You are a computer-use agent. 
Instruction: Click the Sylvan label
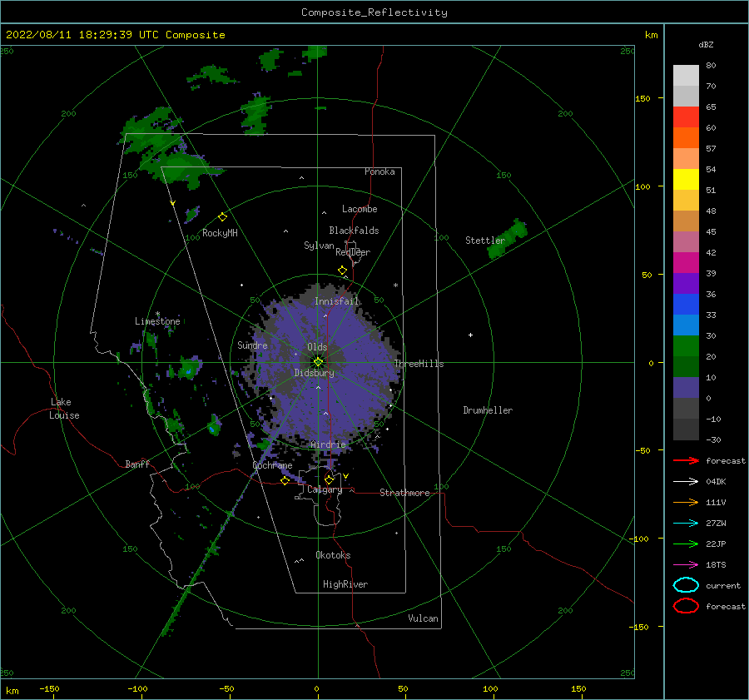(319, 246)
